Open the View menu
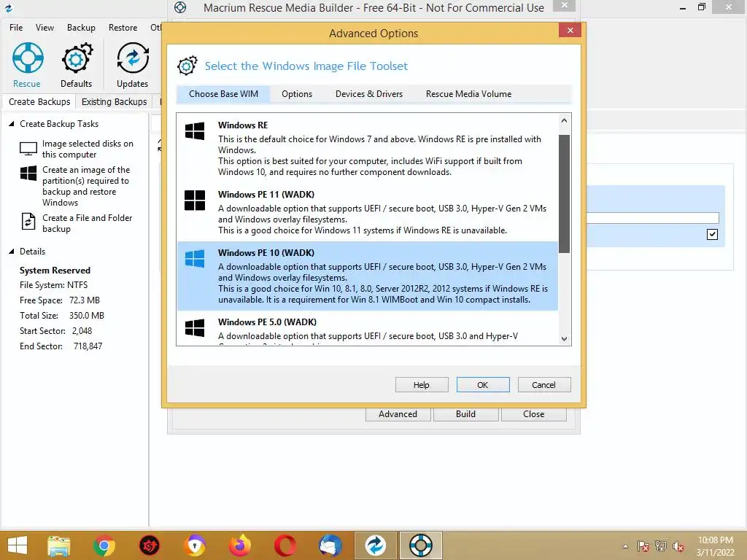 (44, 28)
